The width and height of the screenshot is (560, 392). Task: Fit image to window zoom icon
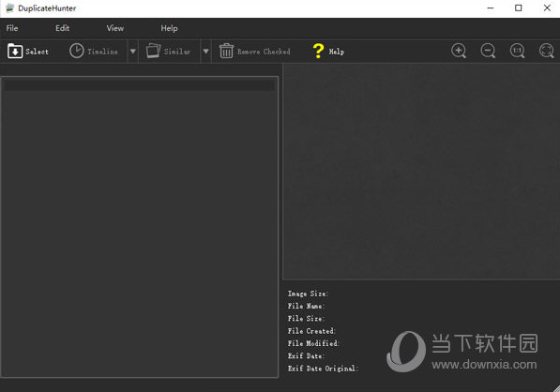(x=547, y=51)
